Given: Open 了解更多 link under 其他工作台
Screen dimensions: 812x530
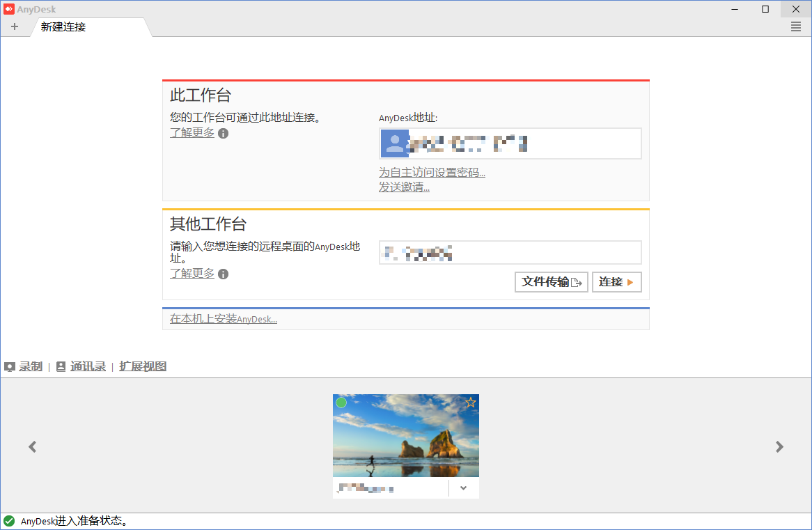Looking at the screenshot, I should point(192,273).
